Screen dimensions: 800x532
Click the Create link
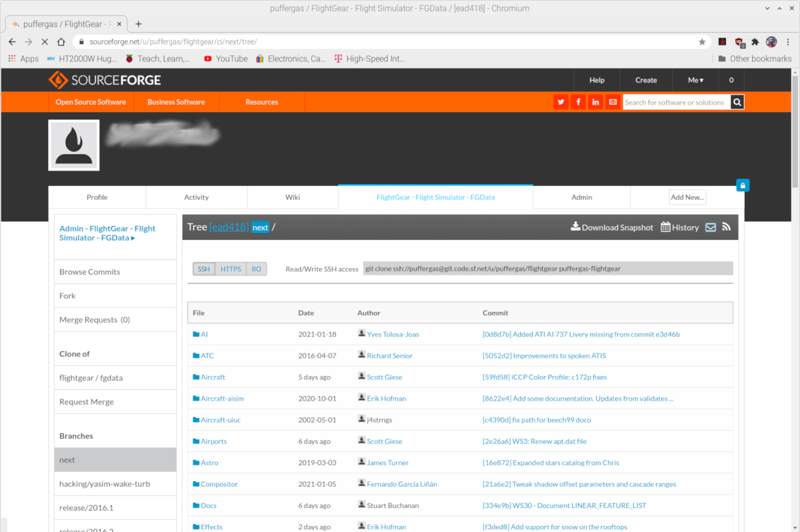coord(646,80)
